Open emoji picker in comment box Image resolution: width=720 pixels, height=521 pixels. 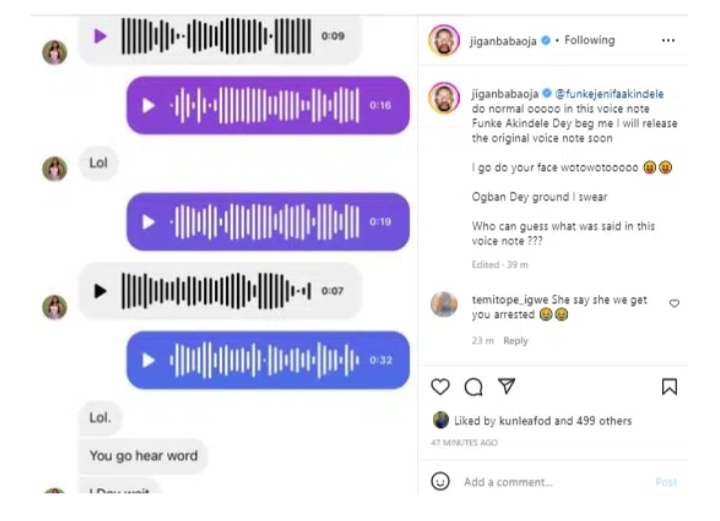440,482
